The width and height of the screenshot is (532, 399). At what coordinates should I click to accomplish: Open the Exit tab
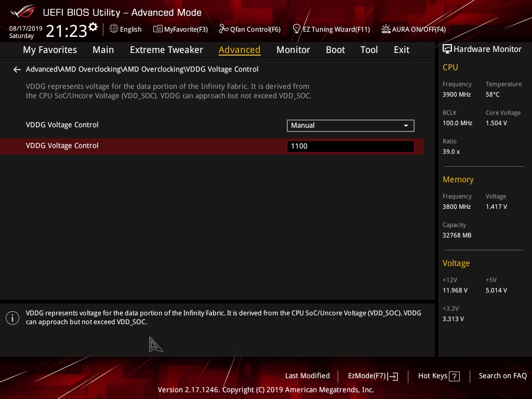tap(402, 50)
